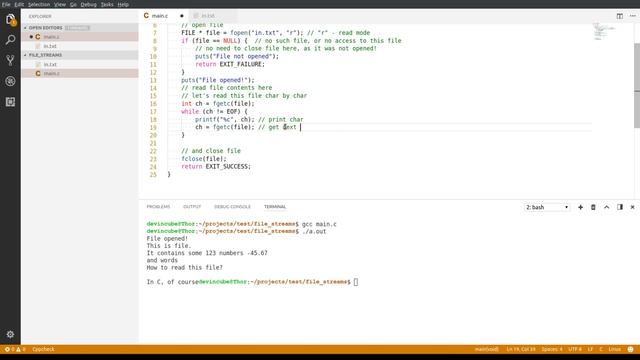Maximize the panel with up chevron
This screenshot has width=640, height=360.
click(607, 207)
